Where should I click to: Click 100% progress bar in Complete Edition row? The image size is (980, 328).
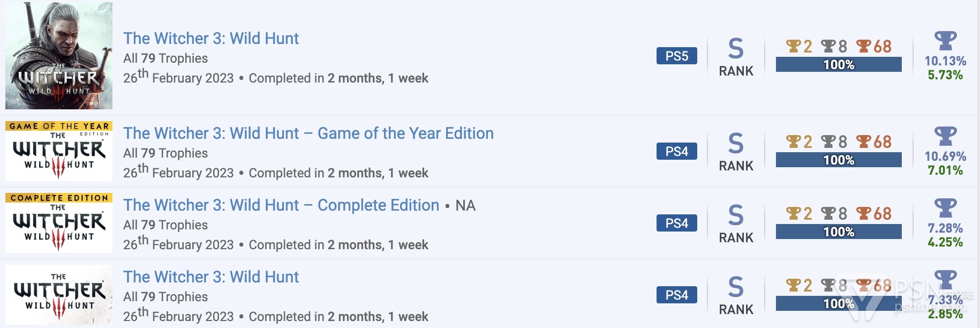pyautogui.click(x=839, y=232)
